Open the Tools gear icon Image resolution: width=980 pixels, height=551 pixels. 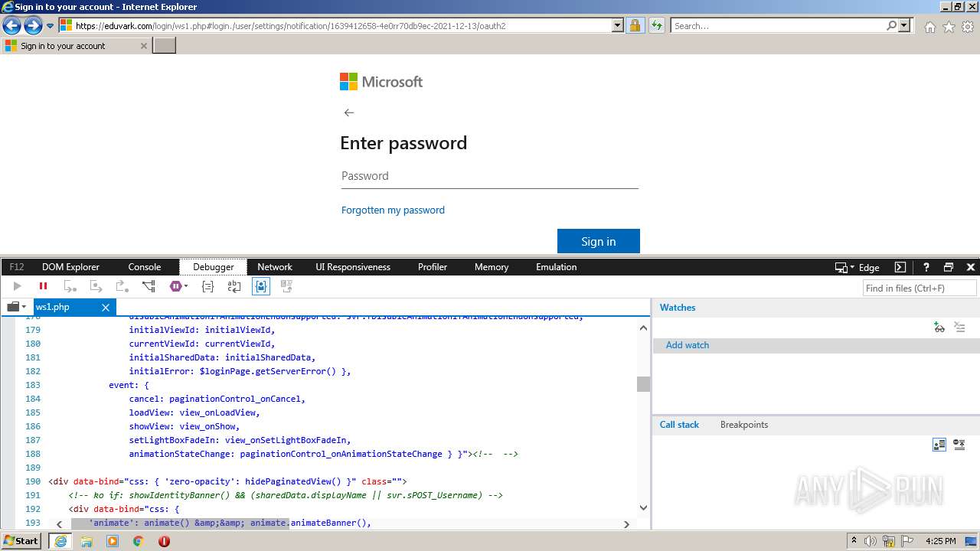[x=968, y=27]
